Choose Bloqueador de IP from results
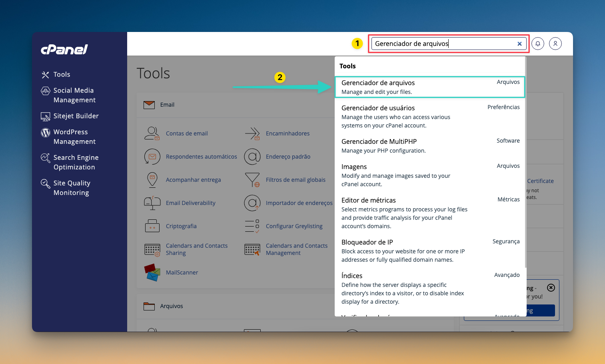Image resolution: width=605 pixels, height=364 pixels. pos(429,250)
